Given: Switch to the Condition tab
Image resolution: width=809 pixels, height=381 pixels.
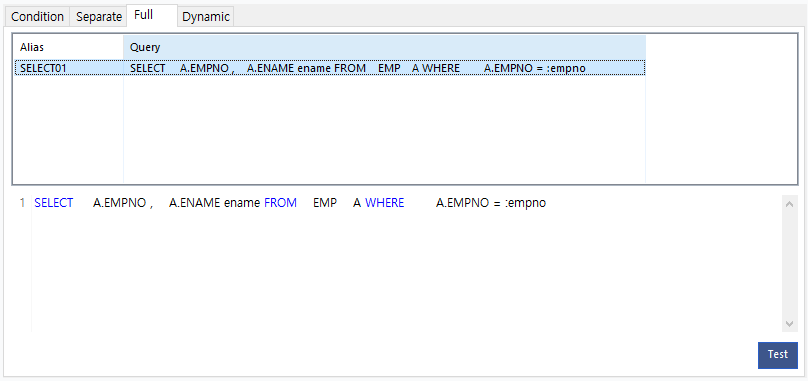Looking at the screenshot, I should pyautogui.click(x=37, y=17).
